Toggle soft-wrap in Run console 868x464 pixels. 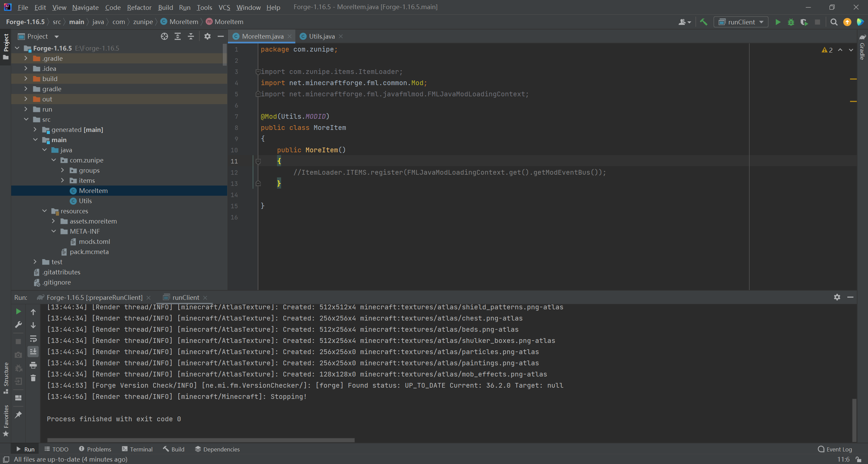tap(33, 339)
